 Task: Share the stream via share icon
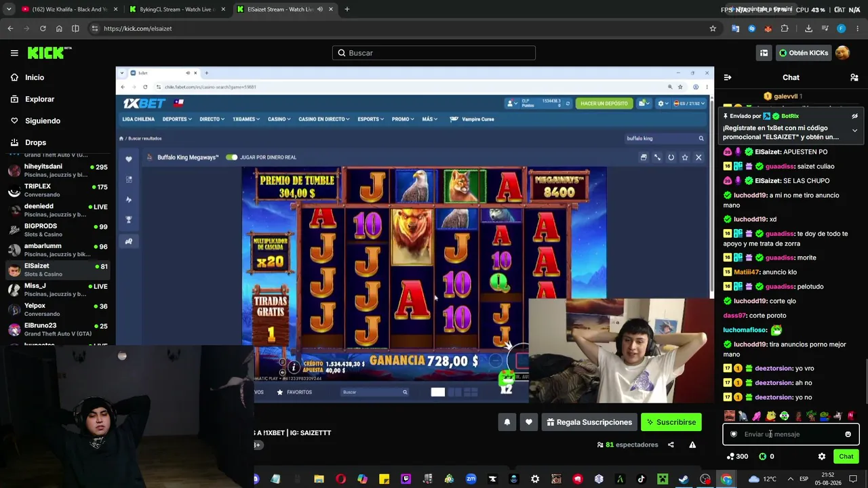tap(671, 445)
